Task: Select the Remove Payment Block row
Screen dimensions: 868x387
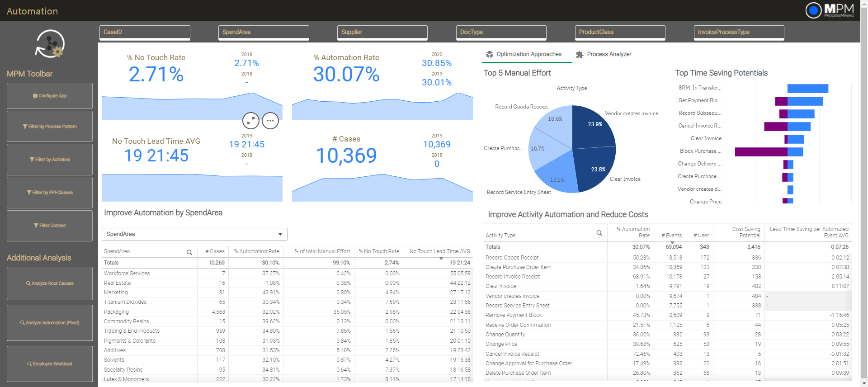Action: [x=668, y=315]
